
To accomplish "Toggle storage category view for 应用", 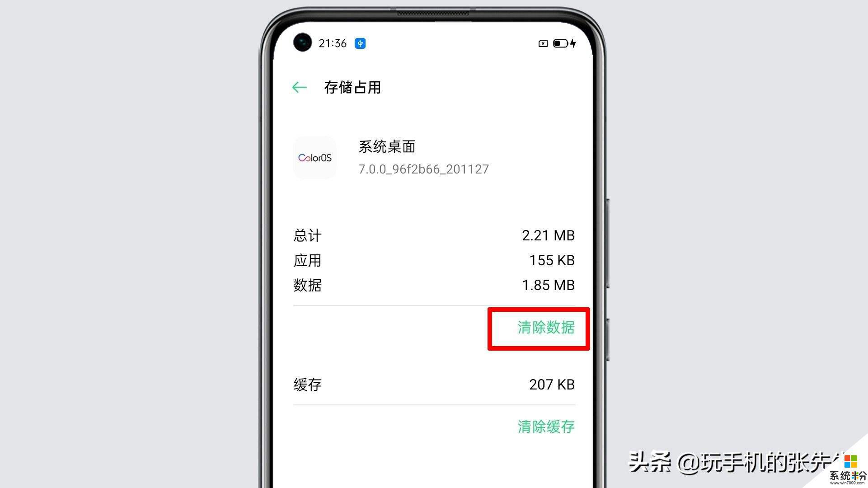I will (434, 260).
